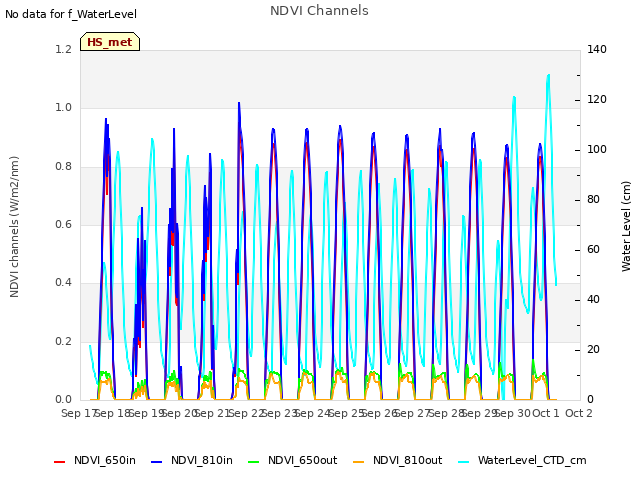Viewport: 640px width, 480px height.
Task: Click the left axis title 'NDVI channels (W/m2/nm)'
Action: pyautogui.click(x=14, y=227)
